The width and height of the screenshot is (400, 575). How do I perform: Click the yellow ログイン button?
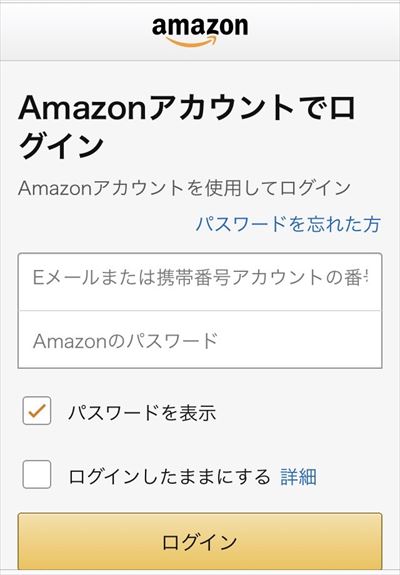(200, 541)
